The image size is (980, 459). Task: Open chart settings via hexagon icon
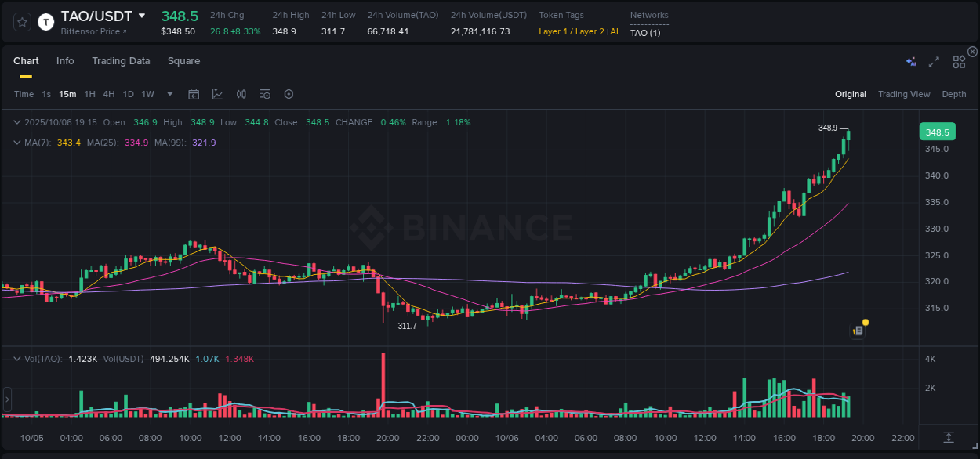(289, 94)
